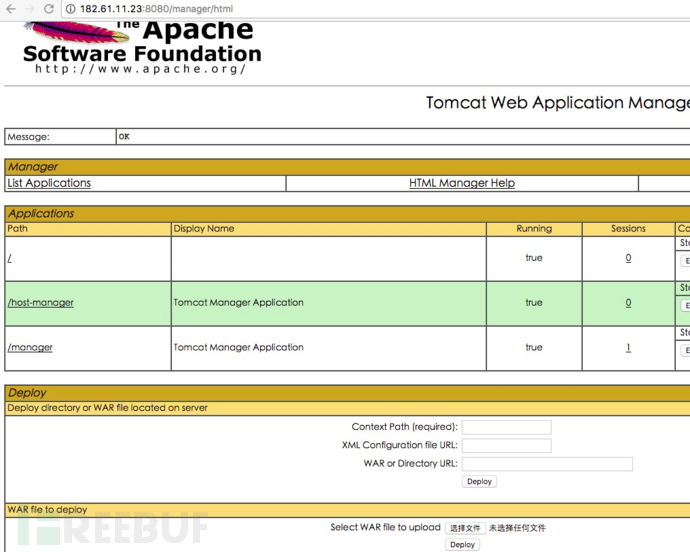
Task: Select the Path column header
Action: pos(18,228)
